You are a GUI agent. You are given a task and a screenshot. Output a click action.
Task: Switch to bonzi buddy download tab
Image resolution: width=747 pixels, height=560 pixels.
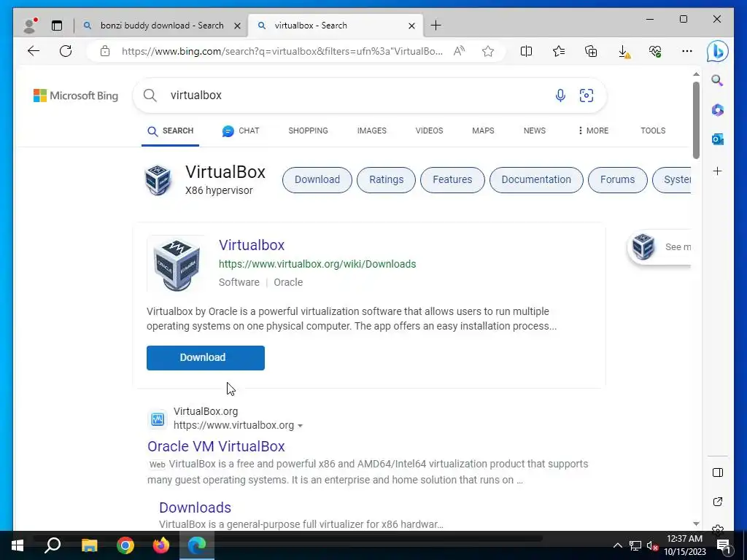161,26
